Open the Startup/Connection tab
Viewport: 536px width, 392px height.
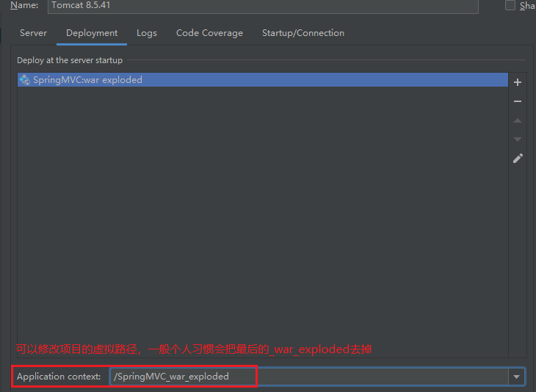tap(303, 33)
